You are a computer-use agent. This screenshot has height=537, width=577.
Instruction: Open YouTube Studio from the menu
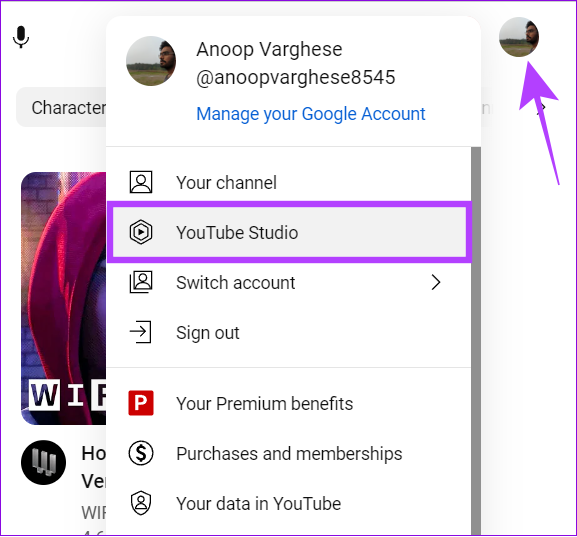click(289, 232)
